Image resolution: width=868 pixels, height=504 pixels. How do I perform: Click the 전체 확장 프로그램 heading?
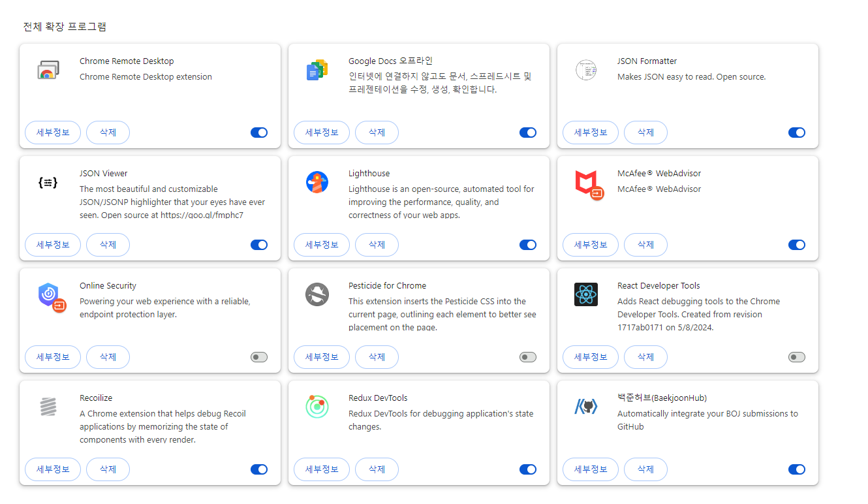(x=65, y=27)
